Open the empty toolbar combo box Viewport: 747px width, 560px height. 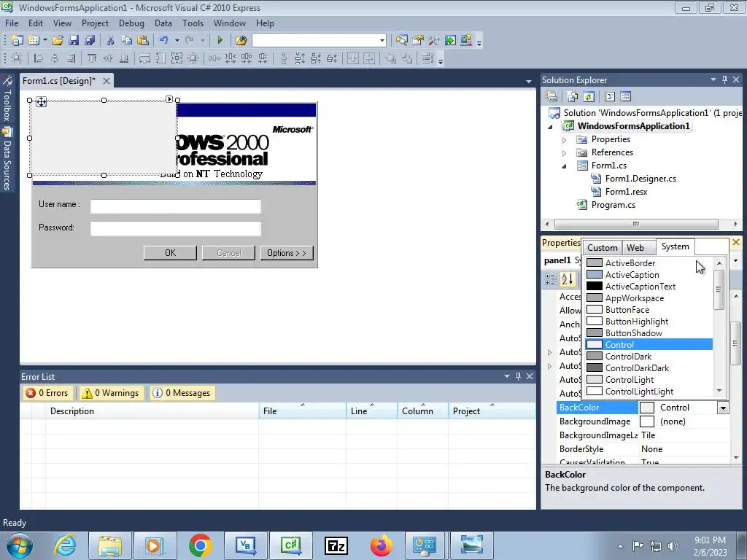point(319,41)
